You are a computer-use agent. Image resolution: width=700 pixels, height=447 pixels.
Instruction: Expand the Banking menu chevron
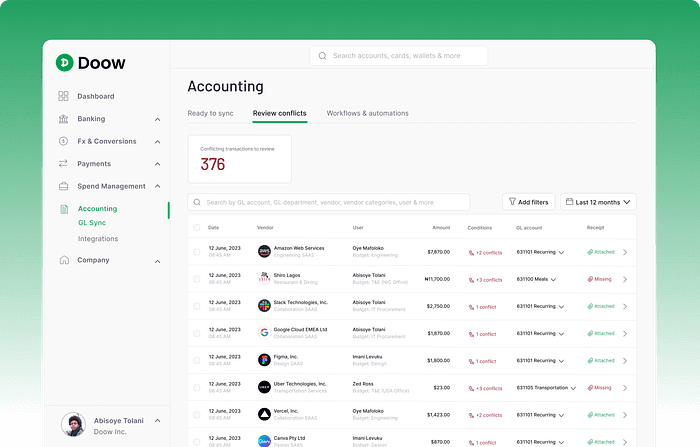(158, 119)
